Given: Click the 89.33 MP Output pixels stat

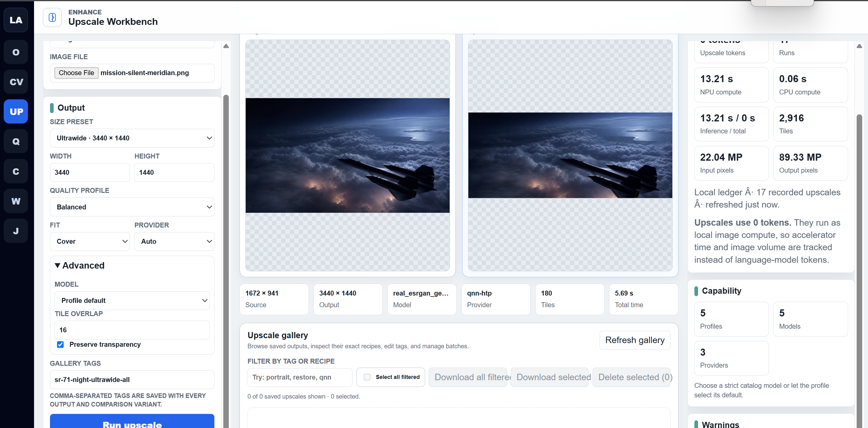Looking at the screenshot, I should [810, 163].
